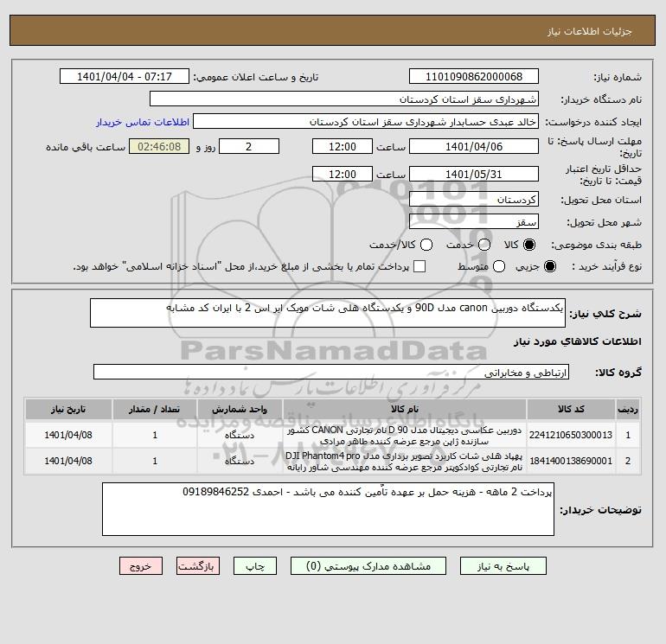Click the announcement date field 1401/04/04 - 07:17
Viewport: 666px width, 644px height.
click(125, 76)
